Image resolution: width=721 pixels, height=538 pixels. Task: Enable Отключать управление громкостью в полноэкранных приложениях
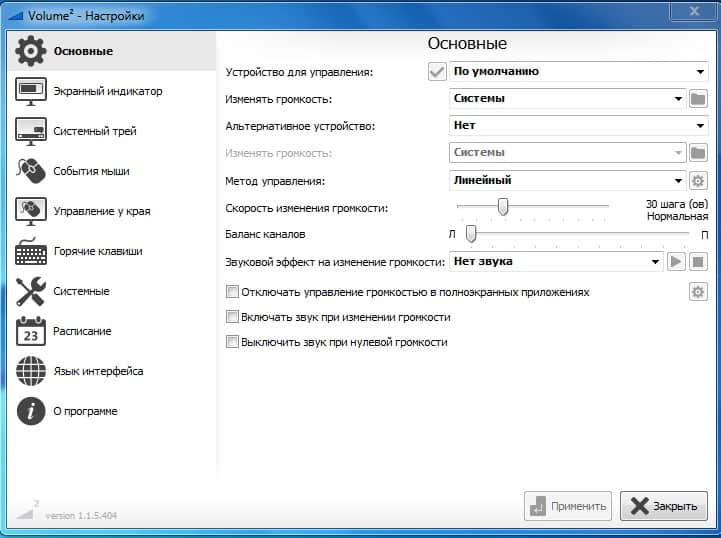click(233, 293)
